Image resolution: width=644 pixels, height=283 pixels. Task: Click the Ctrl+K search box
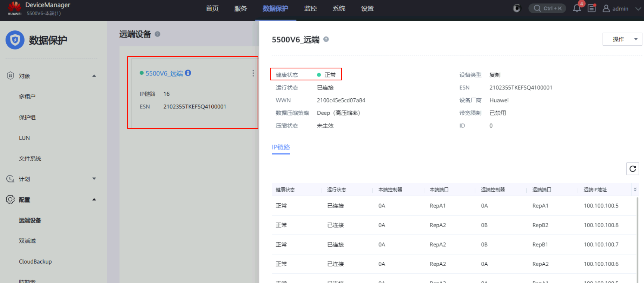[x=547, y=8]
